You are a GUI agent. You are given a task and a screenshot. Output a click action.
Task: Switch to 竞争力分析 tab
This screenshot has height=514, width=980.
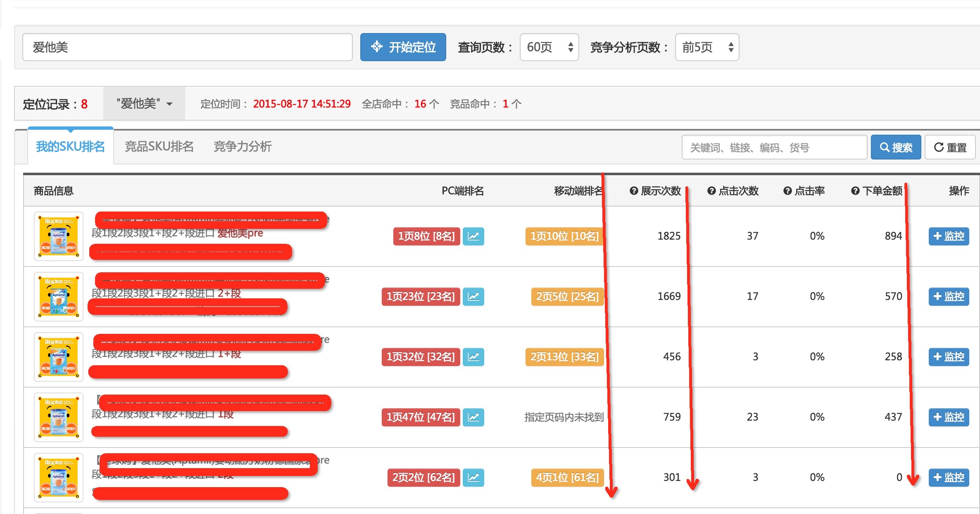(x=243, y=147)
